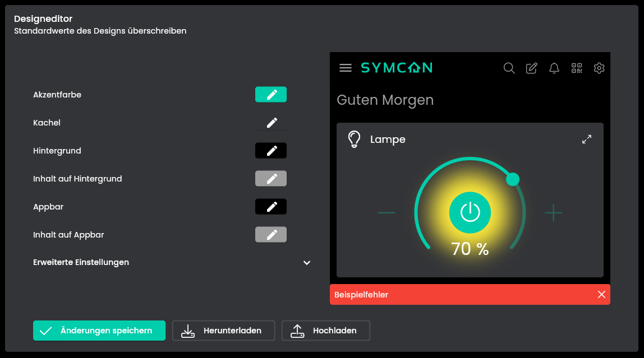This screenshot has height=358, width=644.
Task: Edit the Appbar color swatch
Action: 271,207
